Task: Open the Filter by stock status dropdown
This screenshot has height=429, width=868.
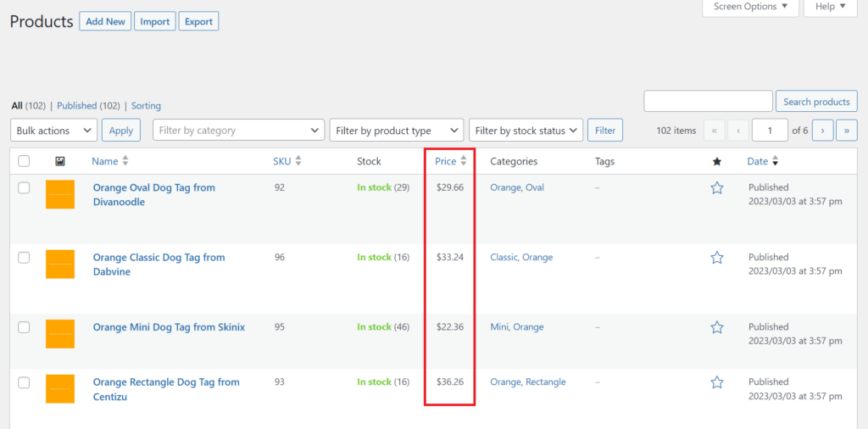Action: (526, 131)
